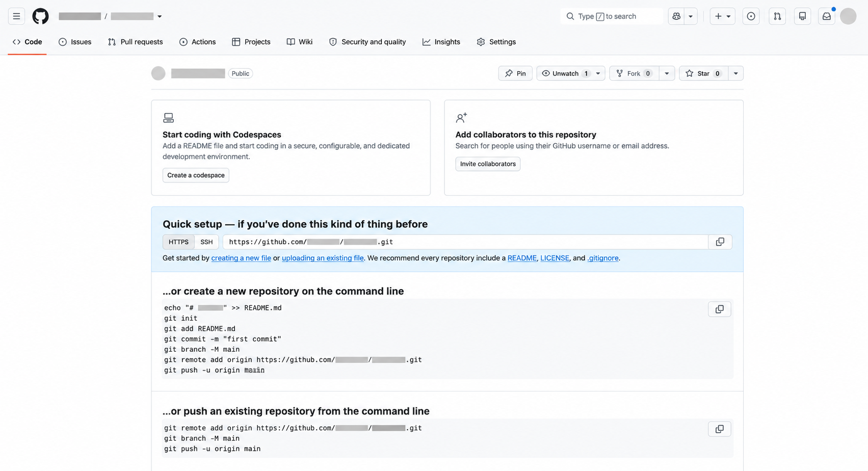Open the Copilot chat icon
Screen dimensions: 868x471
coord(676,16)
